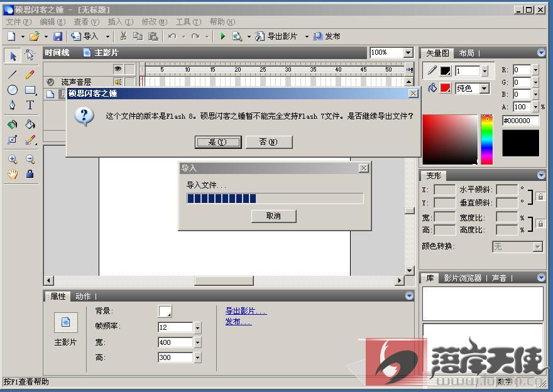The height and width of the screenshot is (392, 553).
Task: Click the red fill color swatch
Action: click(445, 88)
